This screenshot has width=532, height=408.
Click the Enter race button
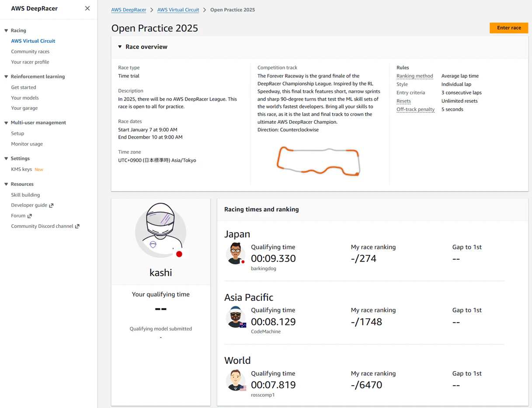(x=509, y=28)
